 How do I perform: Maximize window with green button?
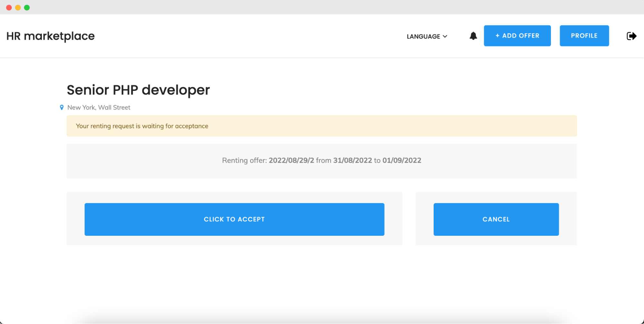click(x=27, y=7)
